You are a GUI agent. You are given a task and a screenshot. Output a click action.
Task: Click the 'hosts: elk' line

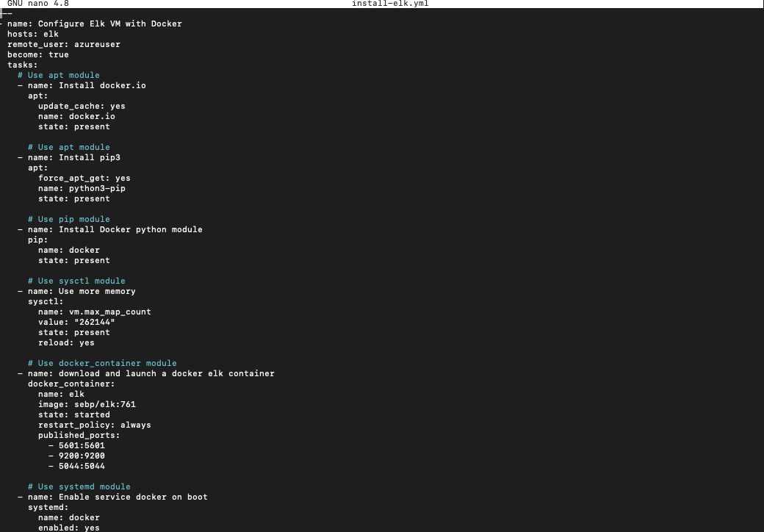pyautogui.click(x=33, y=34)
